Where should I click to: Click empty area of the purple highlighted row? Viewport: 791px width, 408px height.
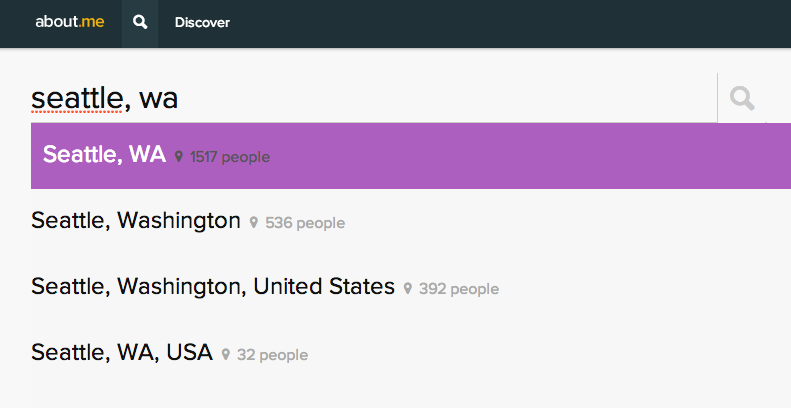(530, 156)
